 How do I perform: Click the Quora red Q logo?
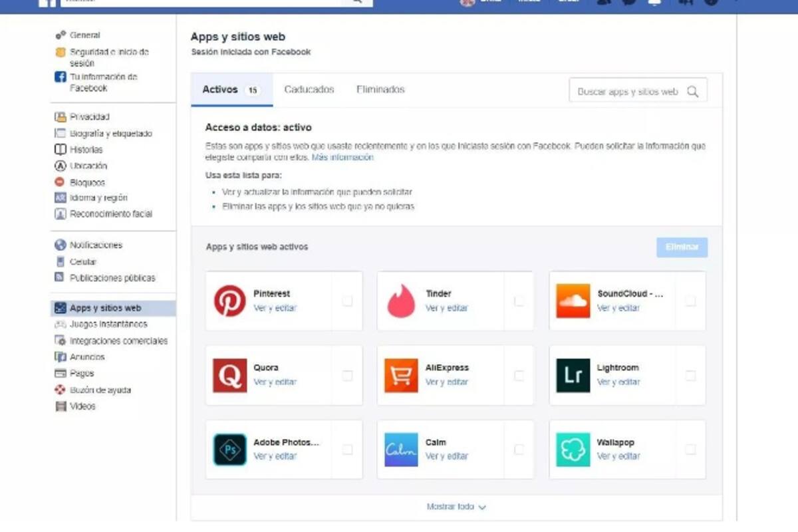click(x=230, y=376)
